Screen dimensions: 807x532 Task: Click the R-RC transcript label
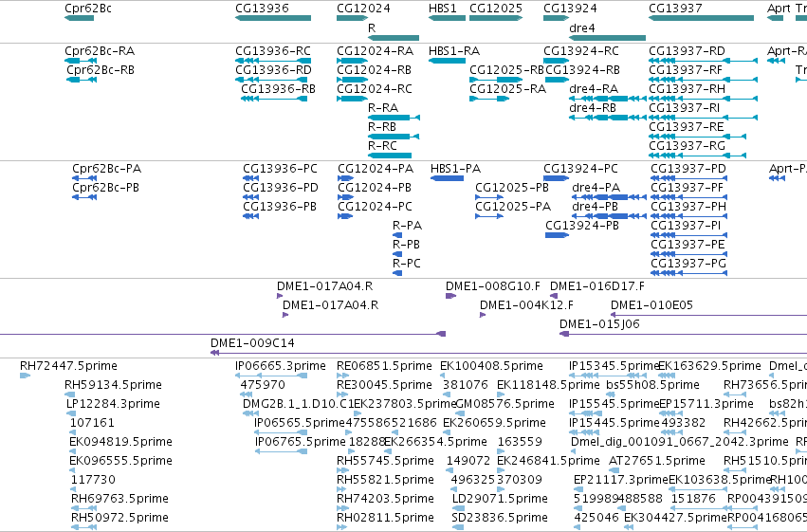pyautogui.click(x=382, y=146)
